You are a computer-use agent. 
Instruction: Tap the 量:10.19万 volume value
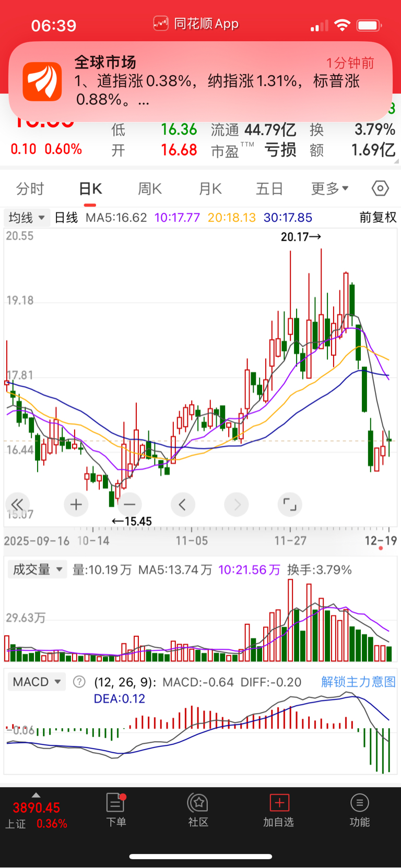click(102, 569)
